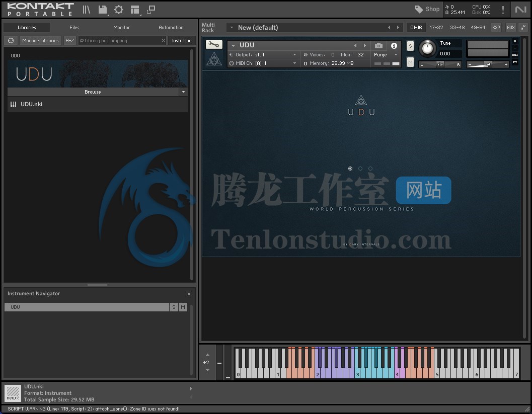Close the Instrument Navigator pane
Screen dimensions: 532x414
(x=189, y=294)
